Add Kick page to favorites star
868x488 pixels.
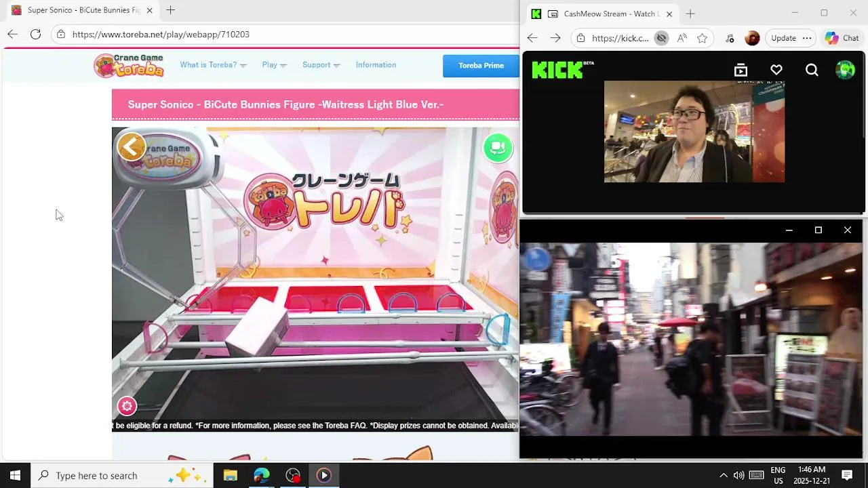(x=702, y=38)
